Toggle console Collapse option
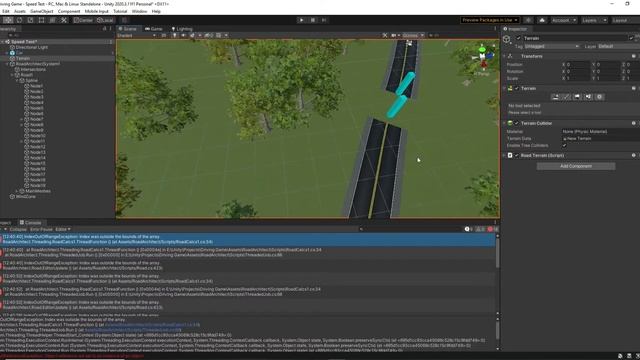This screenshot has width=640, height=360. [18, 229]
